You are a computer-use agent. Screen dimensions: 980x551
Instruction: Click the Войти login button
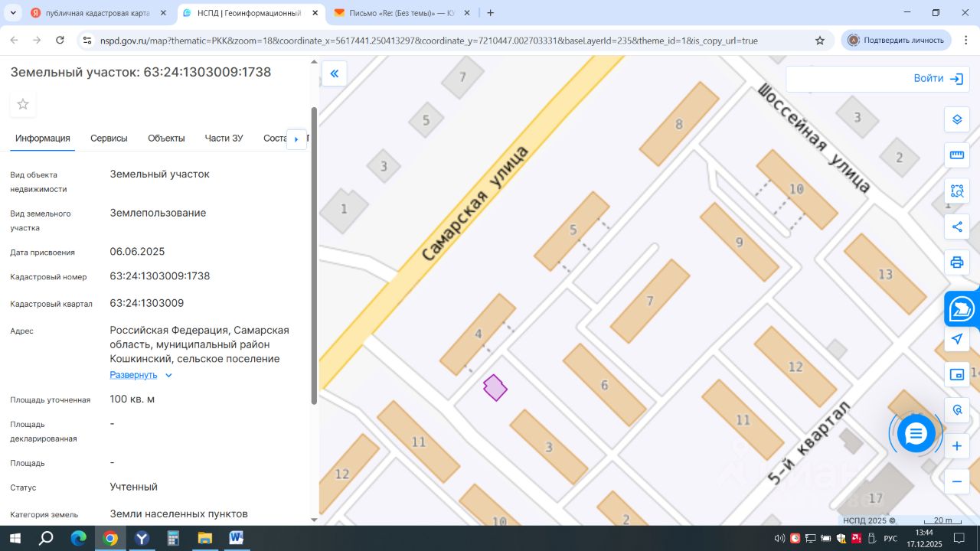pos(938,79)
